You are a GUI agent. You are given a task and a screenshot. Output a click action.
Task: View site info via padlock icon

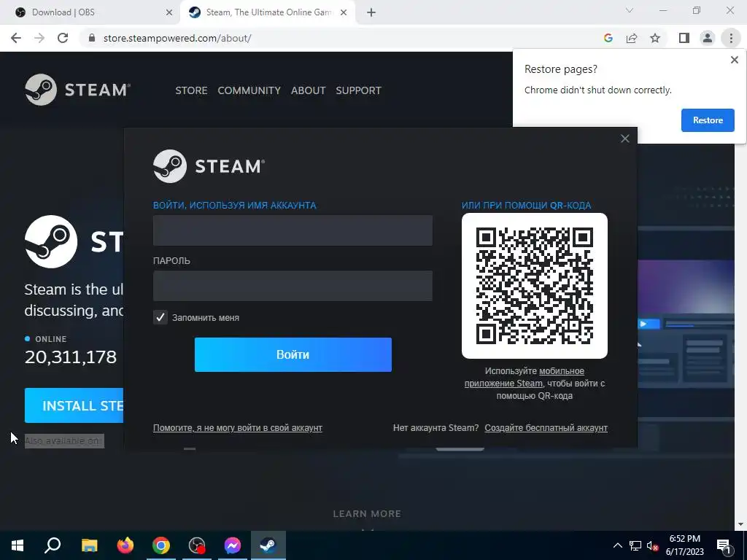coord(92,38)
